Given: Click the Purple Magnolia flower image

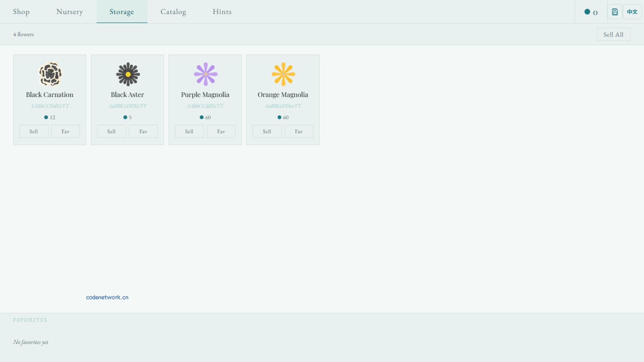Looking at the screenshot, I should 206,74.
